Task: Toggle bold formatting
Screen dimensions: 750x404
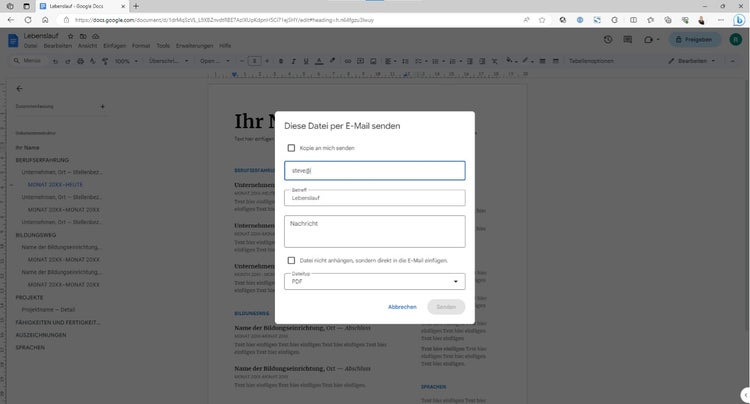Action: pyautogui.click(x=281, y=61)
